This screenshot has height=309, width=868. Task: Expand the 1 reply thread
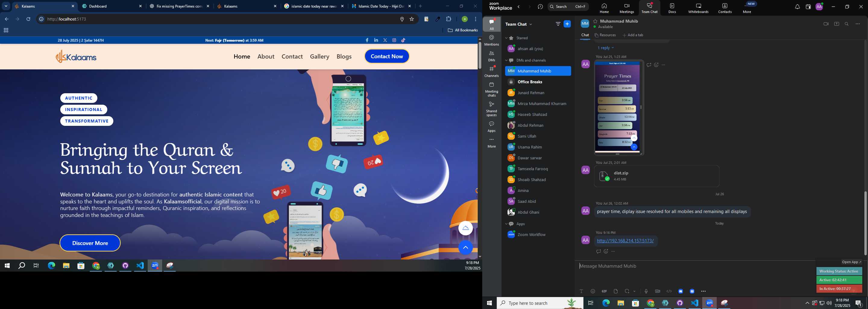pyautogui.click(x=605, y=48)
